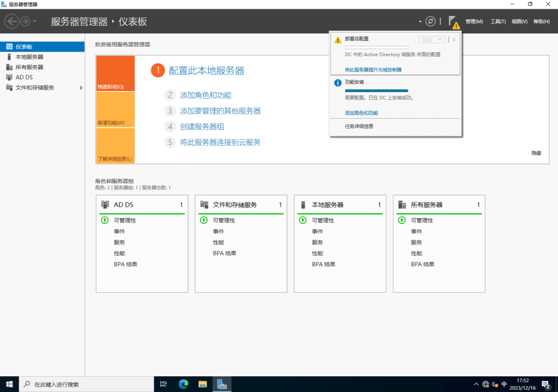558x392 pixels.
Task: Open 帮助(H) menu
Action: click(541, 22)
